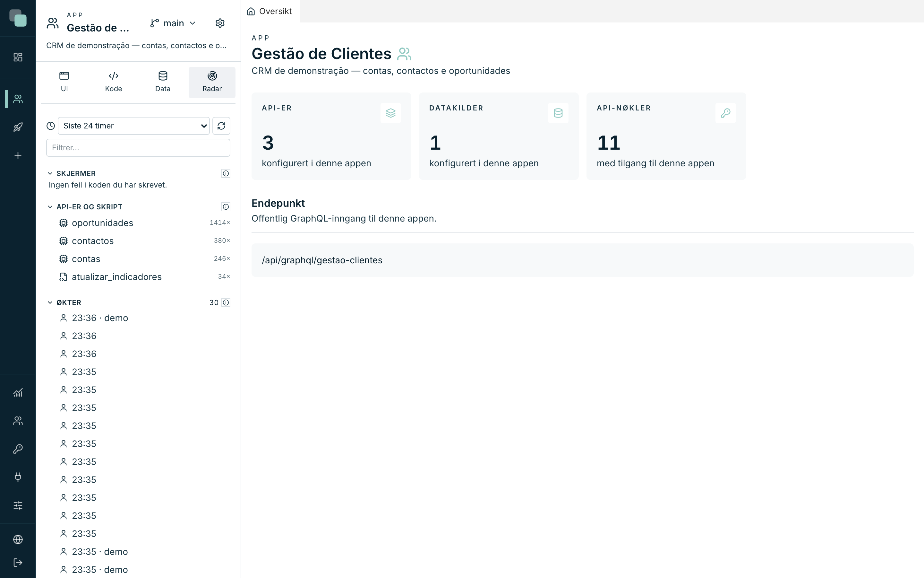Click the API-er card
The width and height of the screenshot is (924, 578).
pos(331,136)
